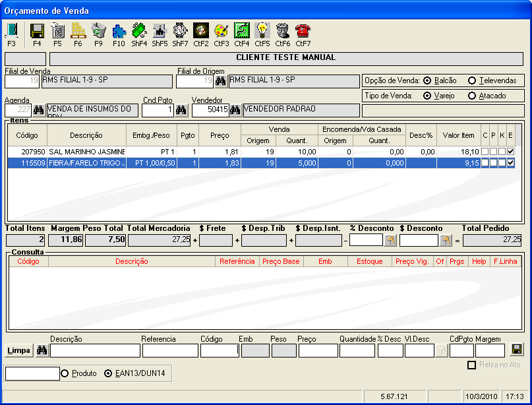Image resolution: width=532 pixels, height=405 pixels.
Task: Click the $ Frete field
Action: click(216, 240)
